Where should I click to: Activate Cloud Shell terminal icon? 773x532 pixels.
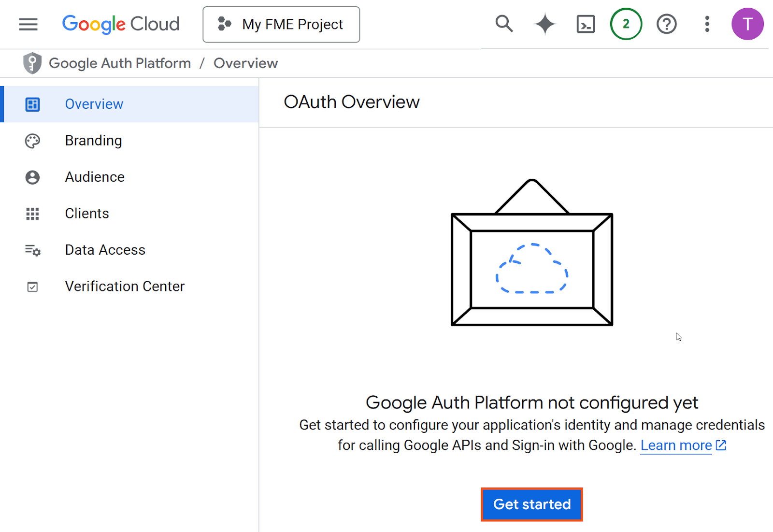586,24
